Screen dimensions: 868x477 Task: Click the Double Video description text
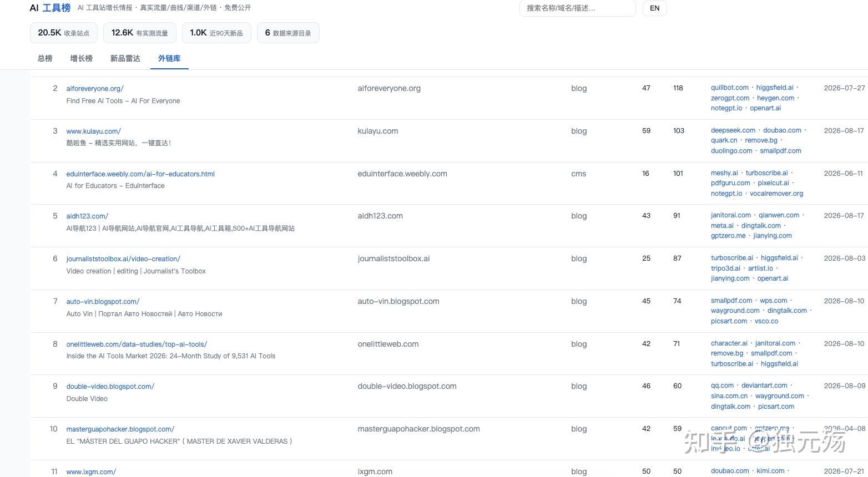pos(87,399)
